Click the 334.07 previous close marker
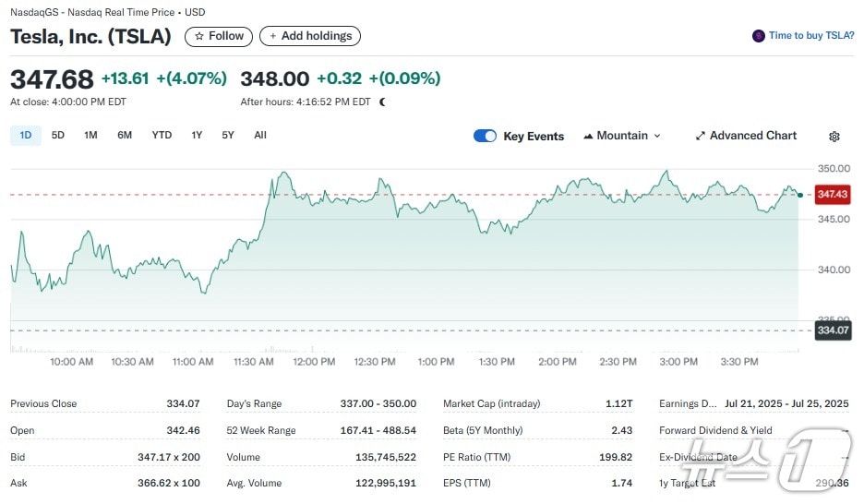The image size is (864, 504). coord(832,330)
